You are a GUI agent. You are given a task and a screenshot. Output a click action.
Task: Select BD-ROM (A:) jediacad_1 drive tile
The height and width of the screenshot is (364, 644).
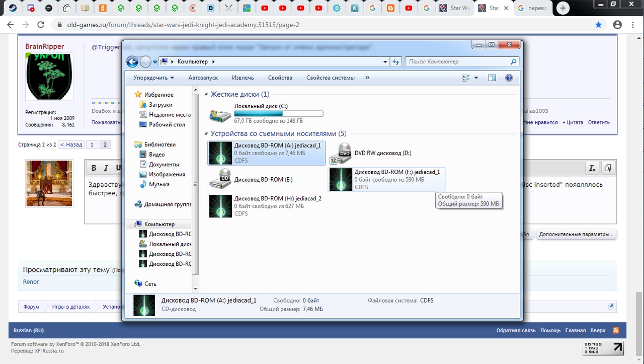[x=267, y=153]
